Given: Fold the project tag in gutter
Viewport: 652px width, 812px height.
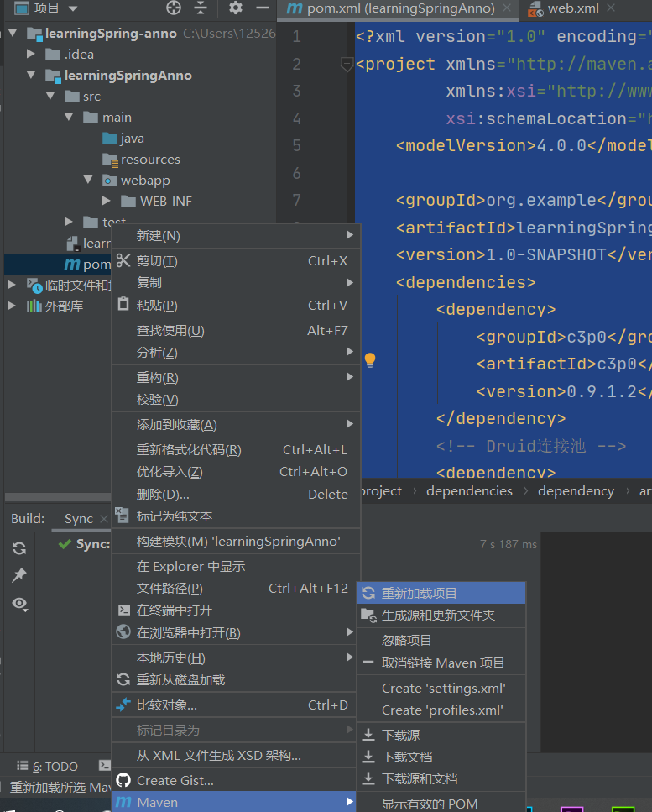Looking at the screenshot, I should [x=347, y=64].
